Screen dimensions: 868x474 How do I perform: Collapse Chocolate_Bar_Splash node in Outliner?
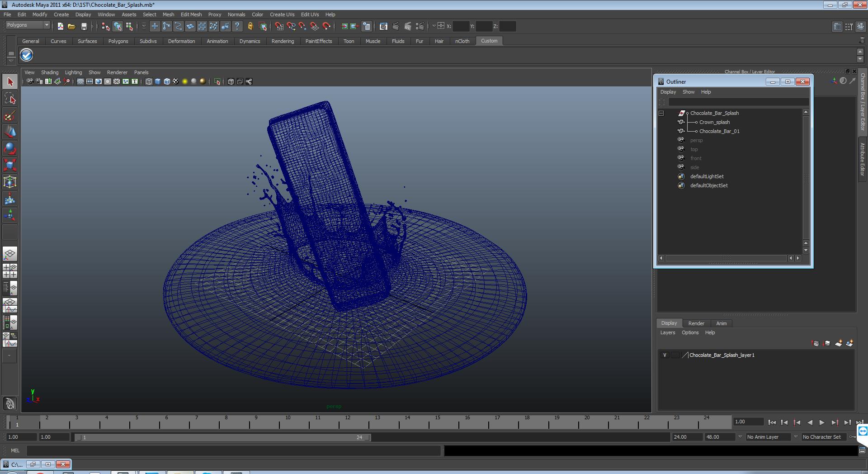(x=661, y=113)
